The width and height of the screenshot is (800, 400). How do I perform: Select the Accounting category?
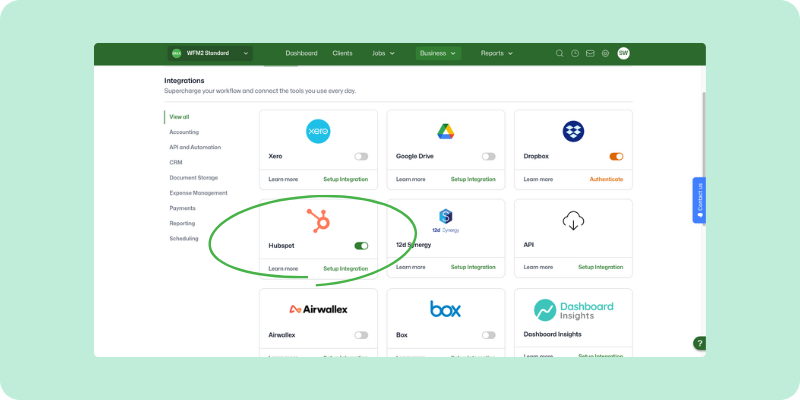[184, 132]
